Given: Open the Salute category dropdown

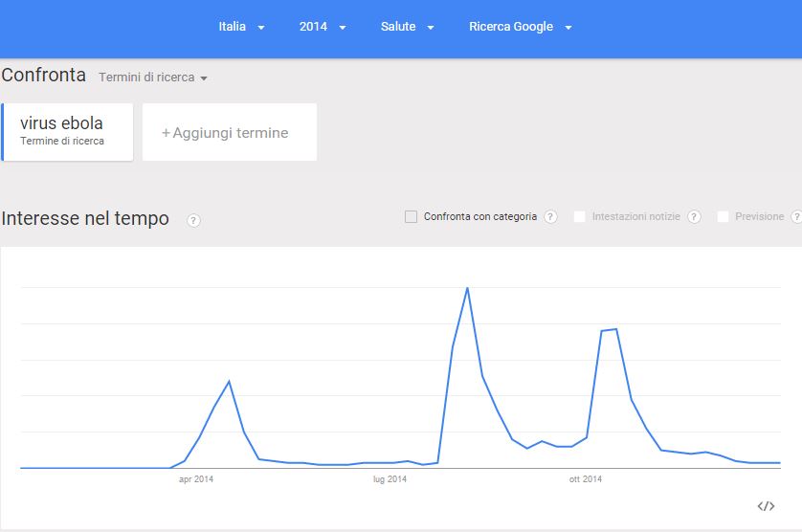Looking at the screenshot, I should [x=407, y=27].
